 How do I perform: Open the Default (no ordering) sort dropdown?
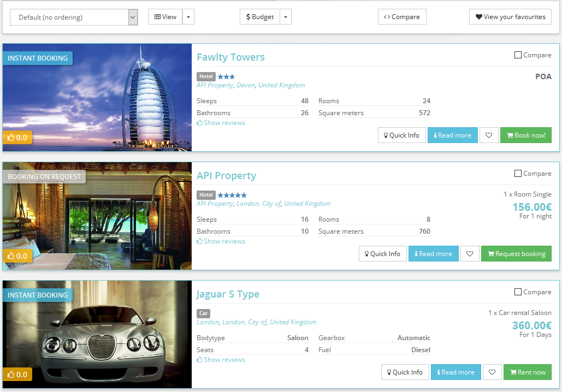pos(74,17)
